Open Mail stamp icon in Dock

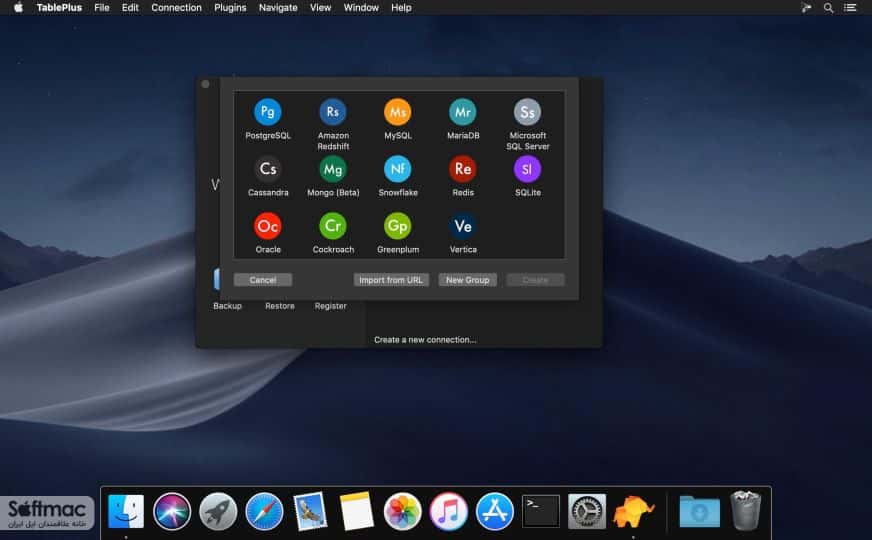(310, 511)
